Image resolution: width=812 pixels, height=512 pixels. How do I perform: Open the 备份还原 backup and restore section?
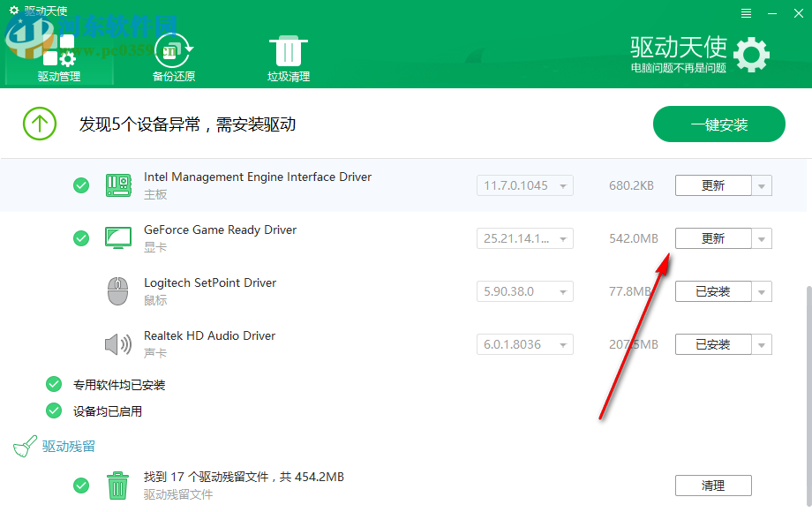[x=173, y=50]
